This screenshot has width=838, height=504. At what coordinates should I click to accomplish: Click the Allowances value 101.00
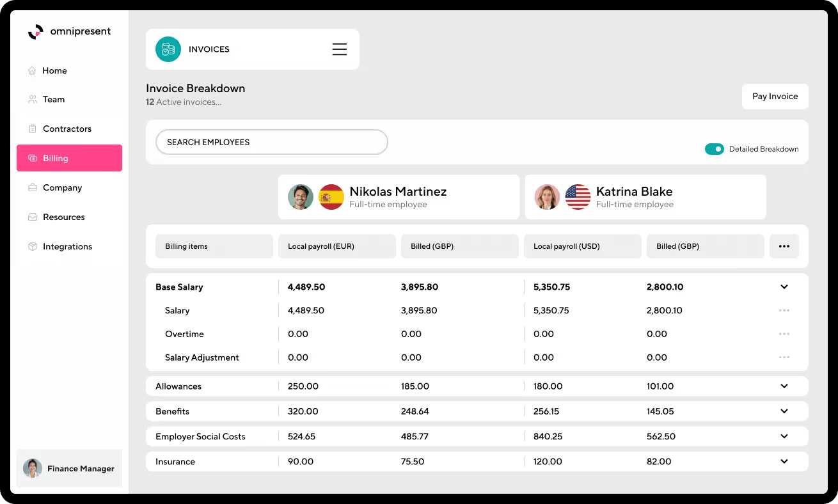coord(660,386)
